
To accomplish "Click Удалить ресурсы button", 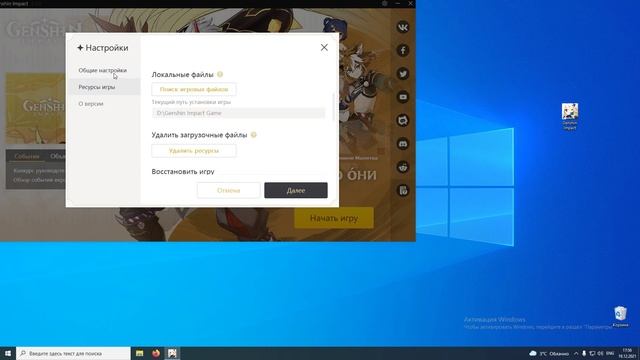I will (194, 151).
